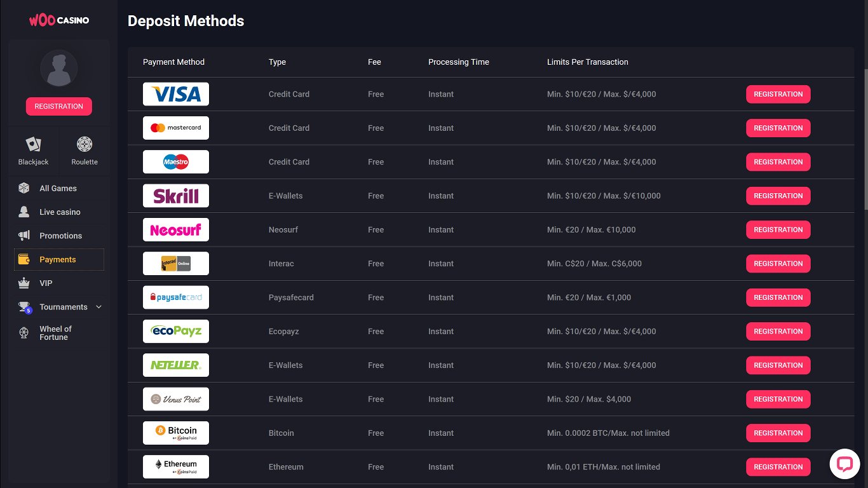Viewport: 868px width, 488px height.
Task: Click the Mastercard payment logo
Action: (x=176, y=128)
